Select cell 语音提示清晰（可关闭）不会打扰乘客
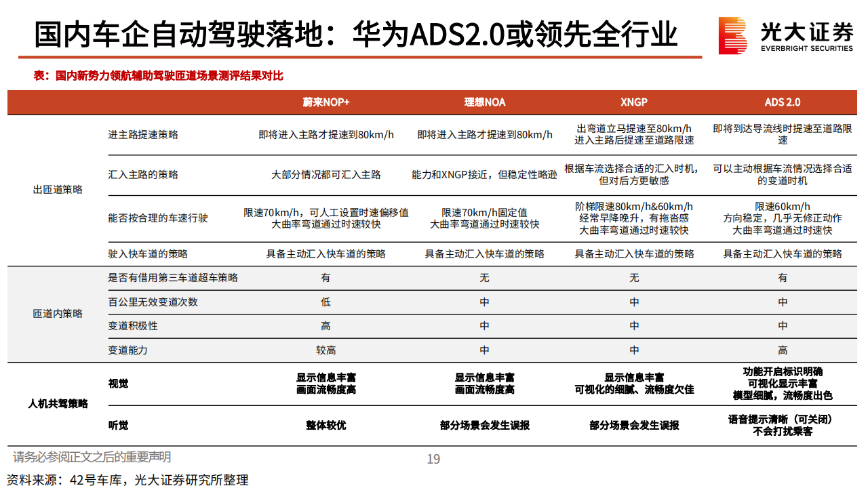This screenshot has height=488, width=868. tap(783, 426)
